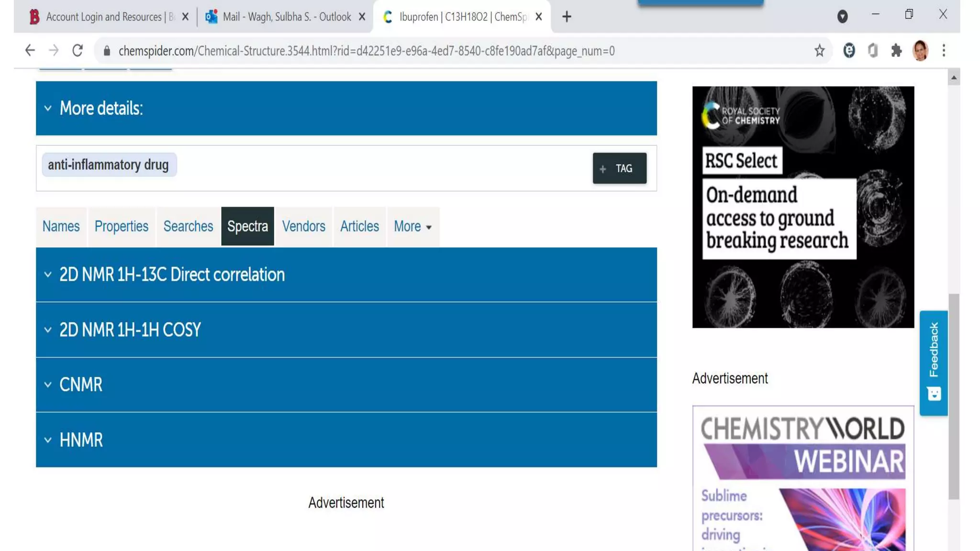Switch to the Properties tab

tap(121, 226)
